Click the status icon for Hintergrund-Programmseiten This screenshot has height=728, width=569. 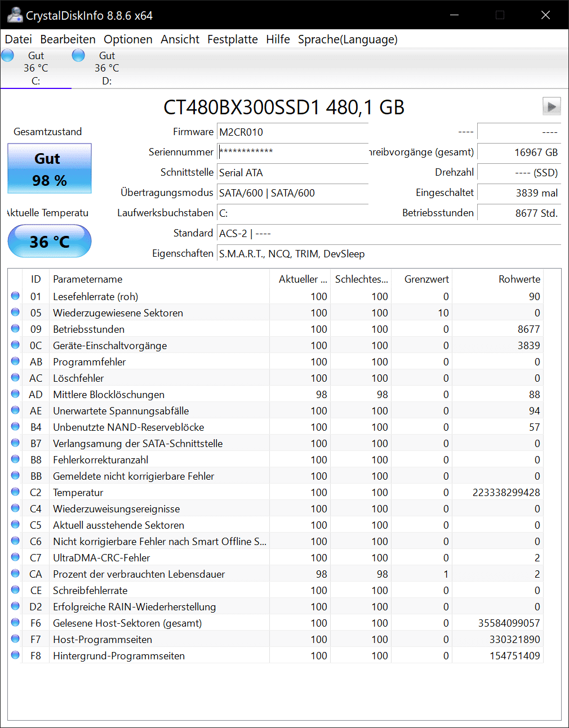point(15,655)
